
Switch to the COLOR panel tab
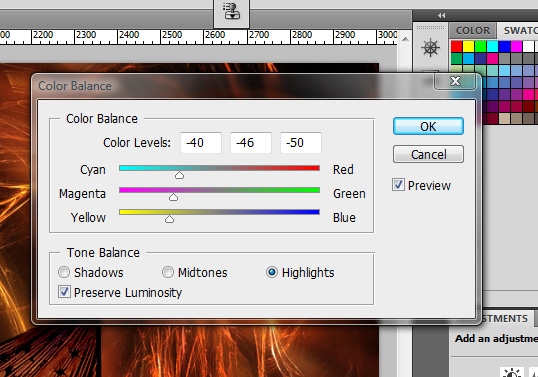pyautogui.click(x=473, y=31)
